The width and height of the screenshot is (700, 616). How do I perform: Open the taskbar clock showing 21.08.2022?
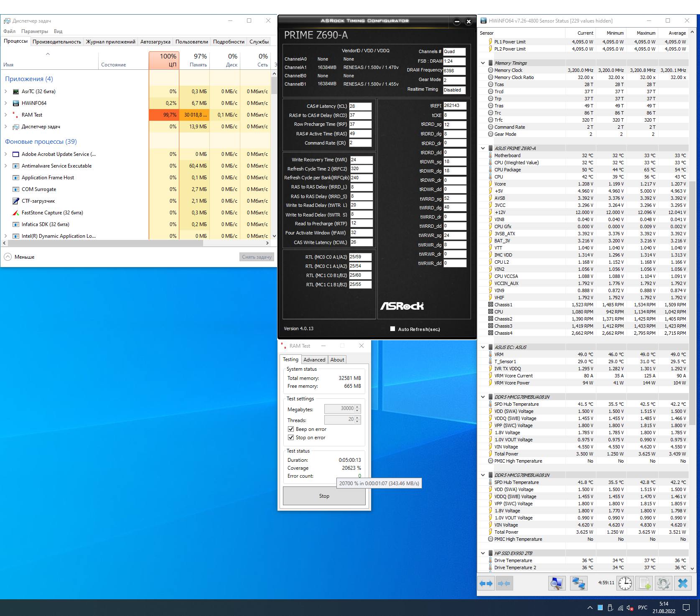pyautogui.click(x=664, y=608)
